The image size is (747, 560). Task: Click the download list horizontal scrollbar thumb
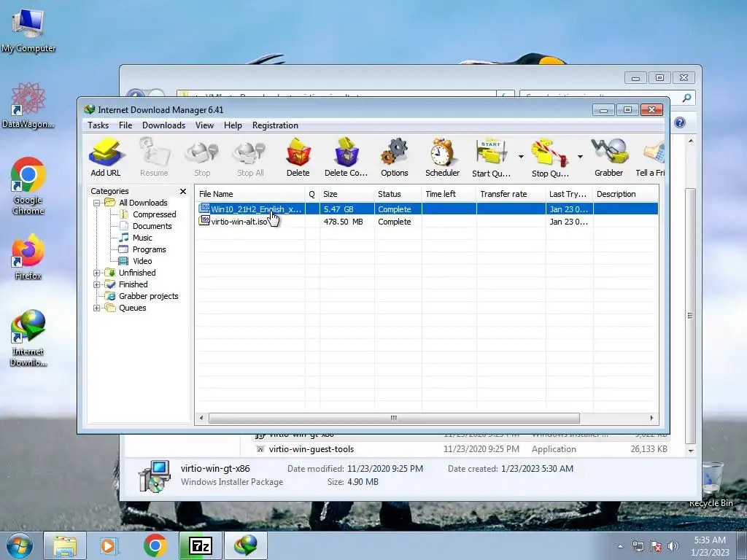tap(394, 418)
